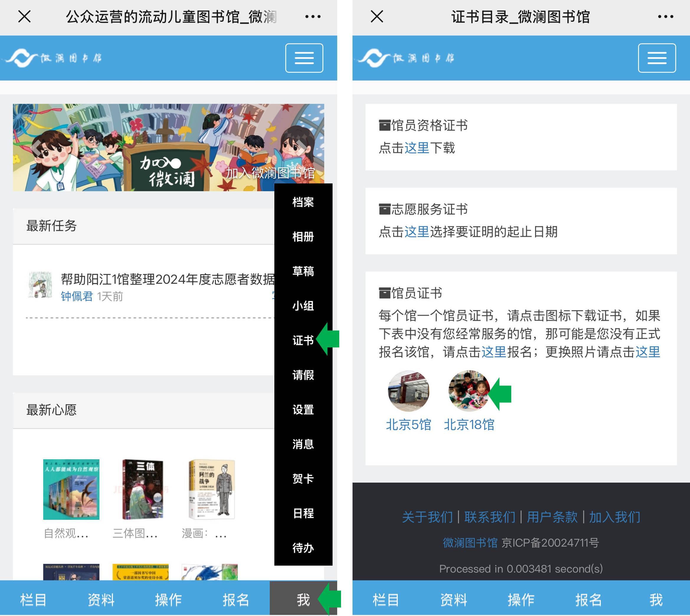Viewport: 690px width, 616px height.
Task: Click the 北京5馆 round photo icon
Action: [408, 391]
